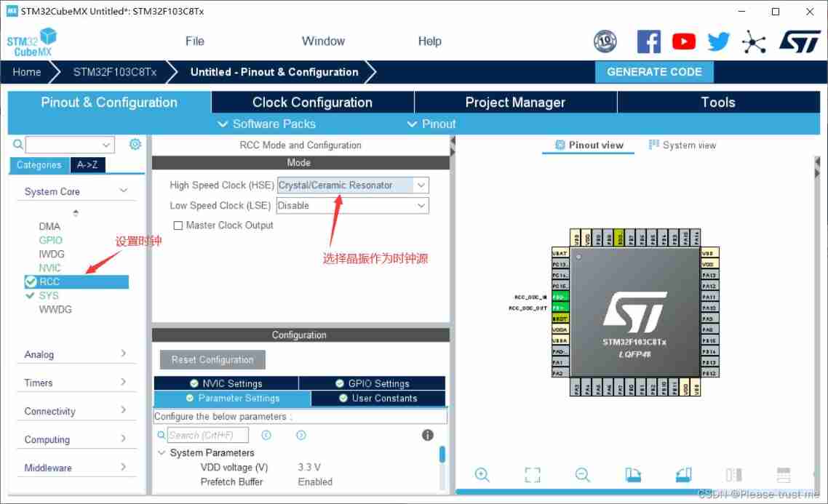Go to STM32F103C8Tx breadcrumb
828x504 pixels.
(114, 72)
